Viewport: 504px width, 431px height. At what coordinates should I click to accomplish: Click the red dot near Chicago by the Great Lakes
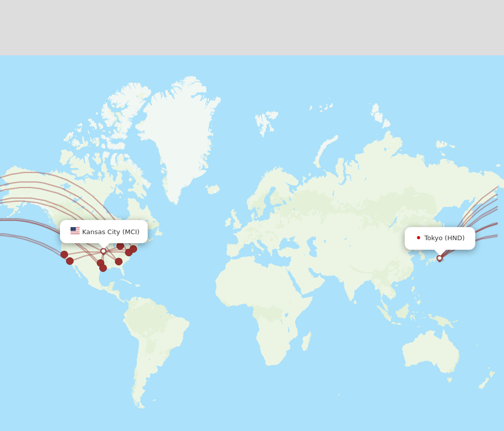tap(120, 246)
